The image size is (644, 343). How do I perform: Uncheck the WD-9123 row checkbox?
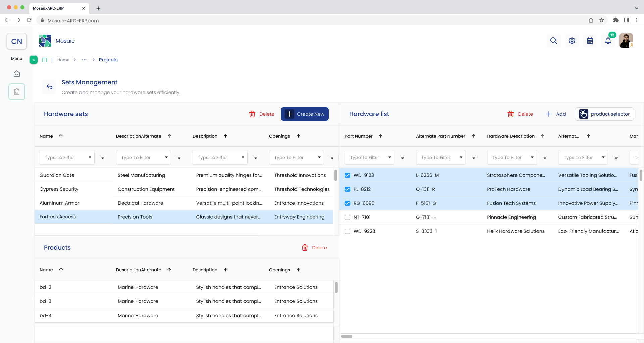[x=347, y=175]
